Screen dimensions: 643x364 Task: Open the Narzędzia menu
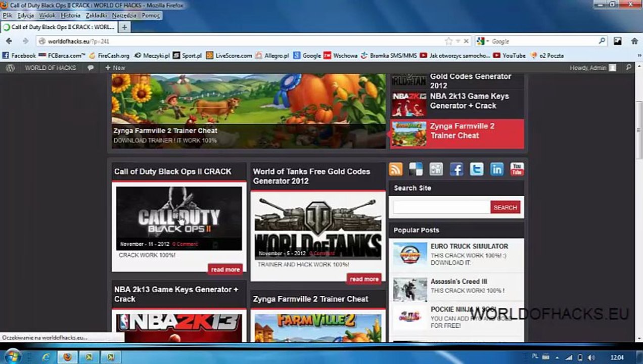124,16
